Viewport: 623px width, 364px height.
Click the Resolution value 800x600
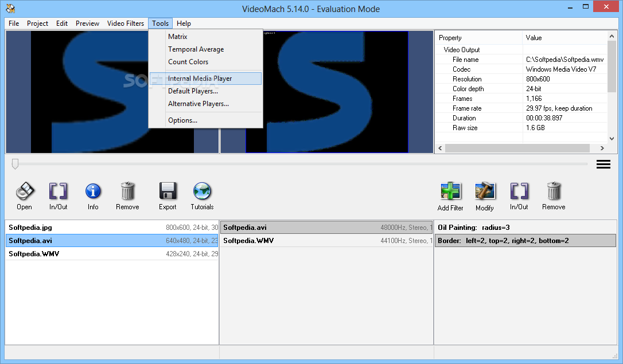pyautogui.click(x=538, y=79)
